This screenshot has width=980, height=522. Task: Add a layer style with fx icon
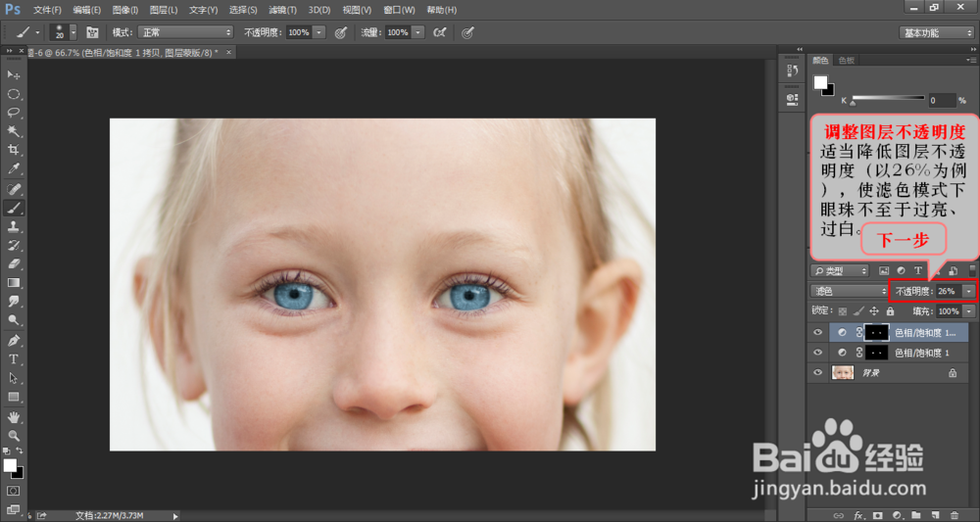tap(858, 516)
